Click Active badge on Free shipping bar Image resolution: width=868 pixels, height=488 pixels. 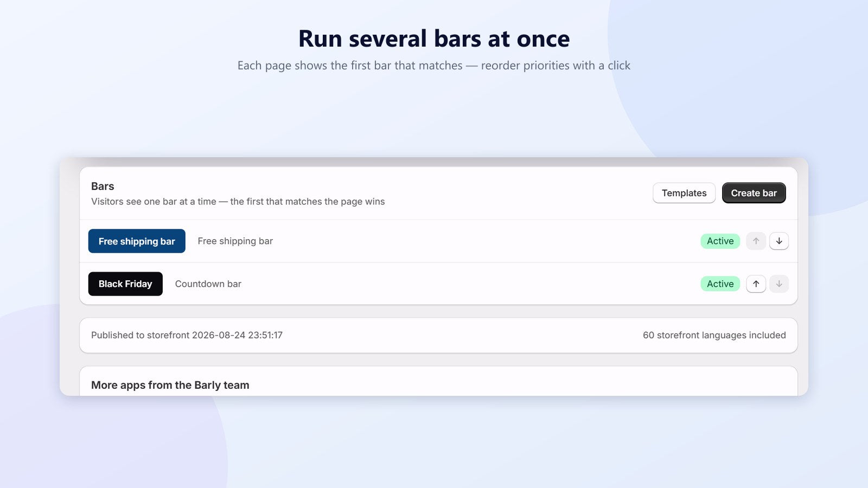(x=720, y=241)
